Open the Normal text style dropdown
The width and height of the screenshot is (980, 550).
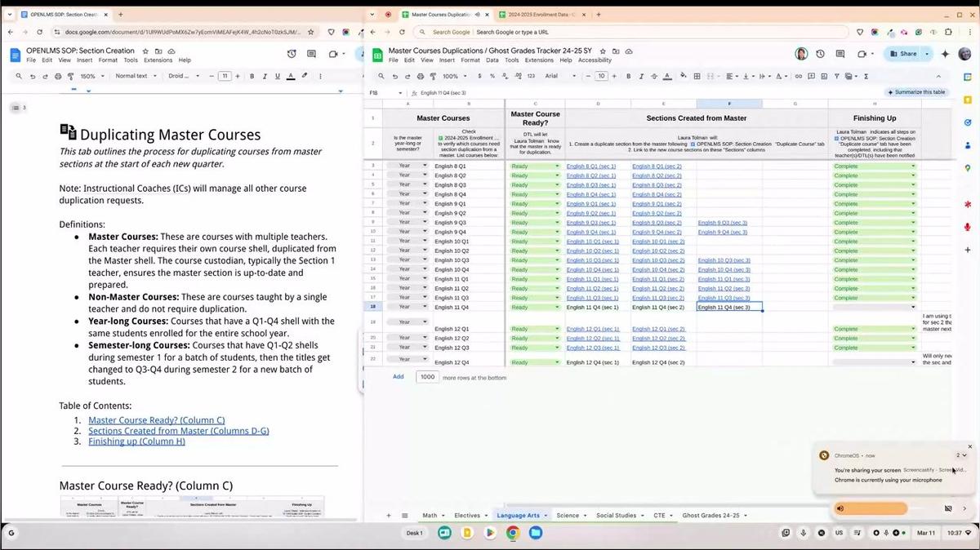point(135,76)
